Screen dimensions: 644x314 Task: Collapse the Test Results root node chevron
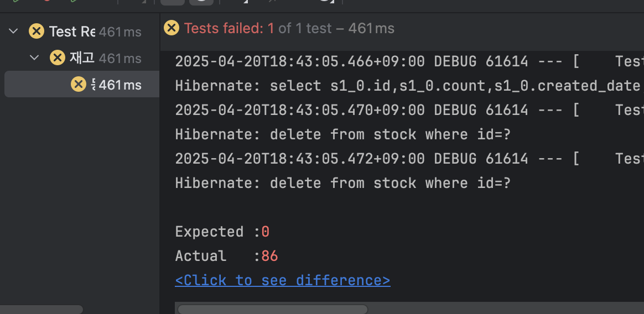tap(13, 31)
